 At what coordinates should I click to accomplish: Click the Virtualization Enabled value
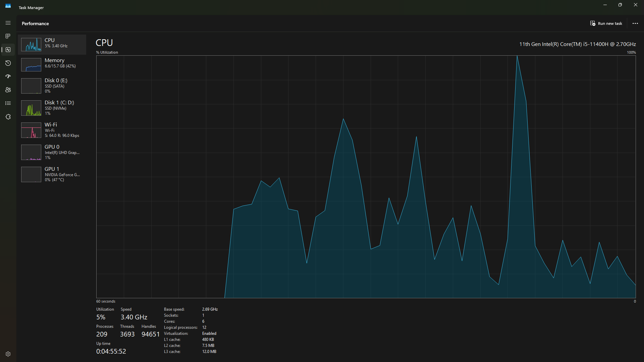(x=209, y=333)
